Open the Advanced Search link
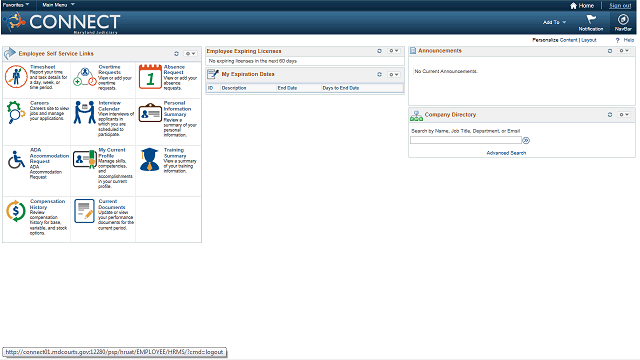The height and width of the screenshot is (360, 640). (x=506, y=153)
